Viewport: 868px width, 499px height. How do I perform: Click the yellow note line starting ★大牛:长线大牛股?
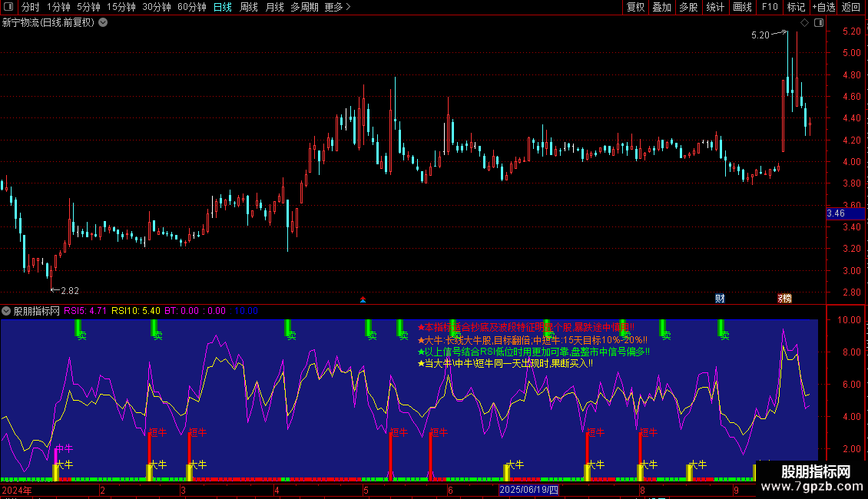pyautogui.click(x=532, y=340)
